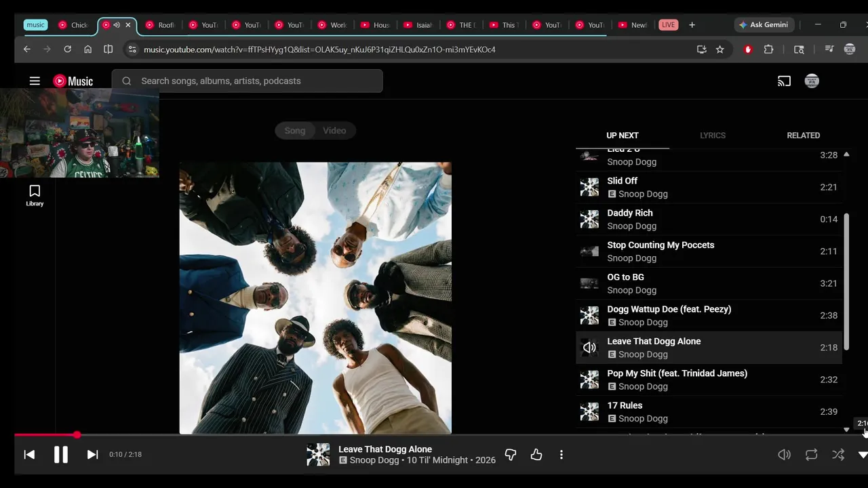Viewport: 868px width, 488px height.
Task: Click the split view browser icon
Action: click(108, 49)
